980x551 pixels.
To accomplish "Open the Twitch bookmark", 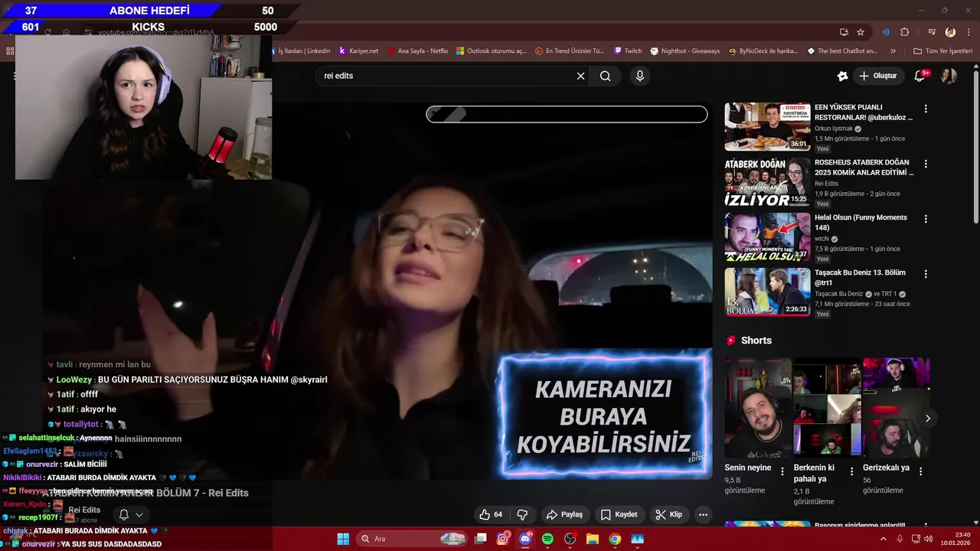I will (628, 51).
